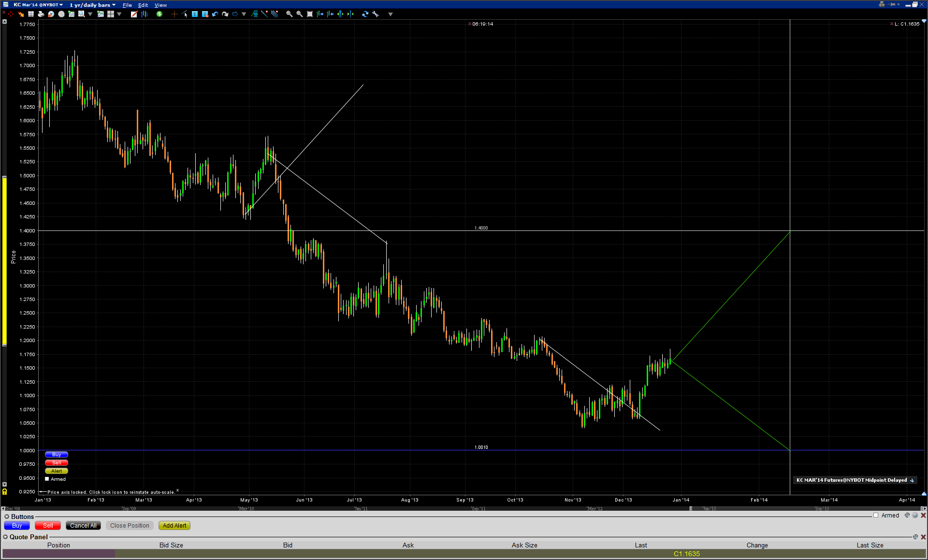Click the Add Alert button
The height and width of the screenshot is (560, 928).
click(174, 526)
